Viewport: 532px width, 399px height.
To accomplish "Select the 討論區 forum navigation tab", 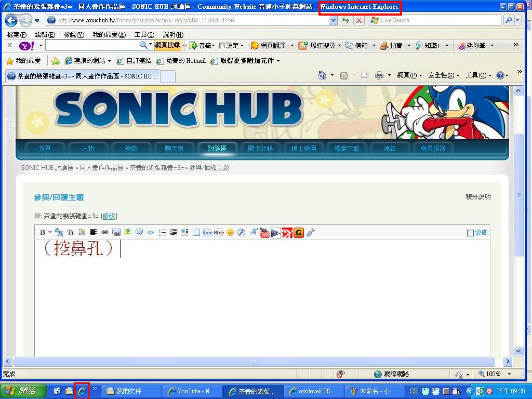I will click(217, 148).
